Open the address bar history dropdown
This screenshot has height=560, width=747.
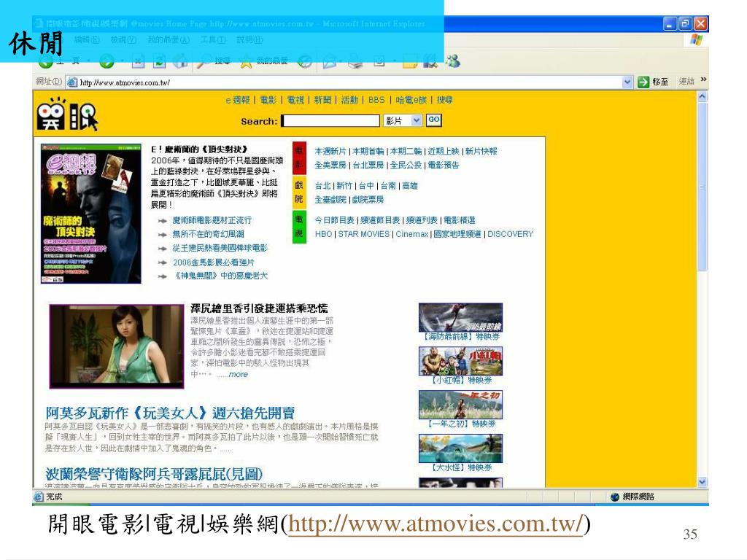click(627, 82)
